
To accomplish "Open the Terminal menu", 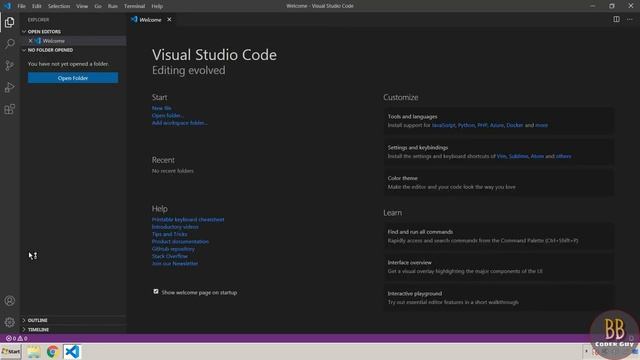I will [134, 6].
